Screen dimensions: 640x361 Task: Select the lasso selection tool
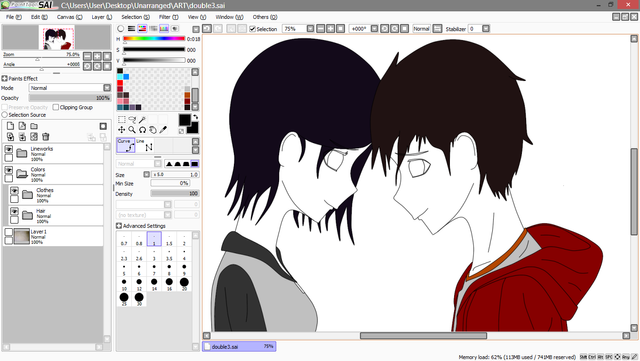click(x=132, y=119)
